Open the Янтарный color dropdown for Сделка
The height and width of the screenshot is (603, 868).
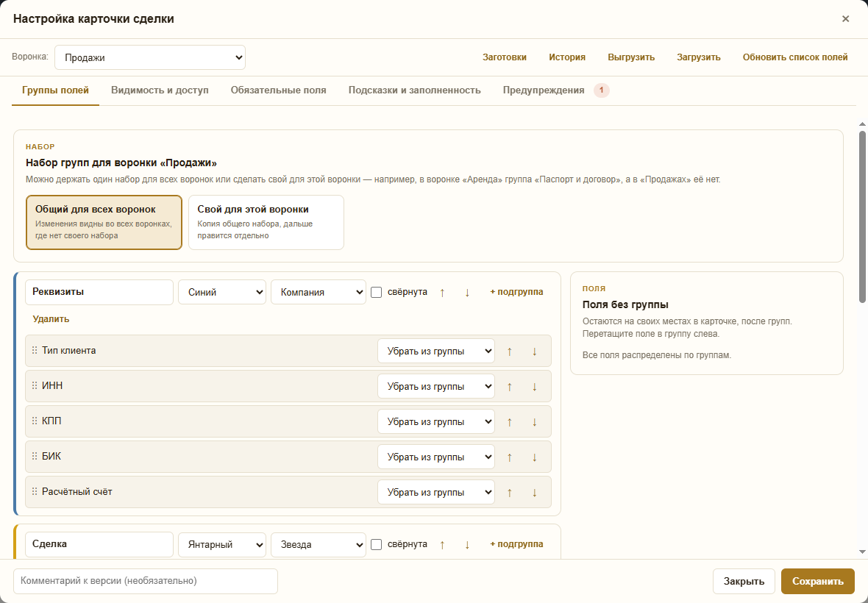tap(222, 544)
